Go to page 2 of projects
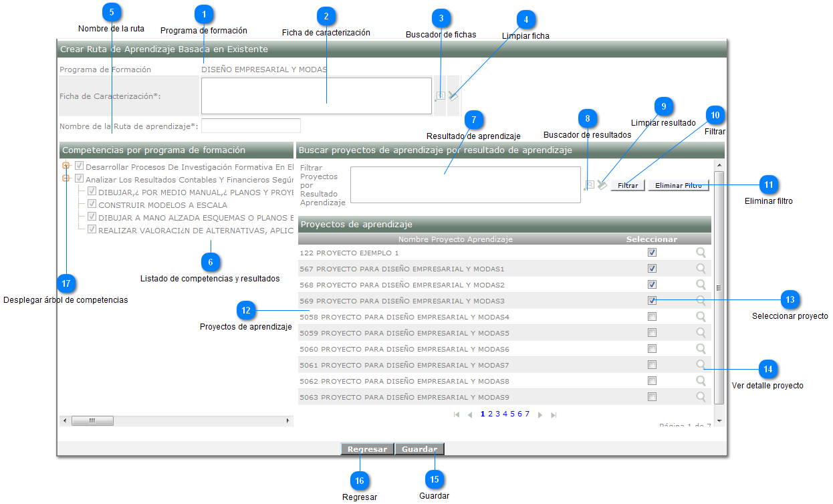 [x=491, y=414]
